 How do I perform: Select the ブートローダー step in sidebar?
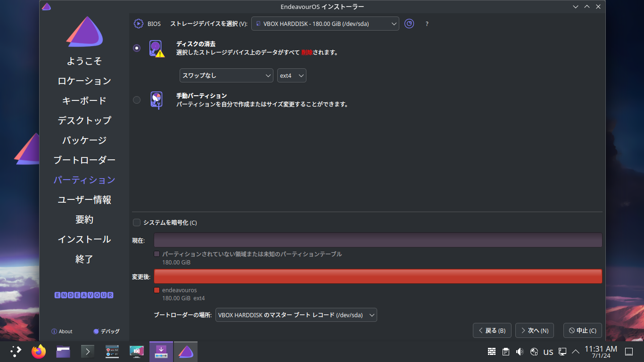[84, 160]
